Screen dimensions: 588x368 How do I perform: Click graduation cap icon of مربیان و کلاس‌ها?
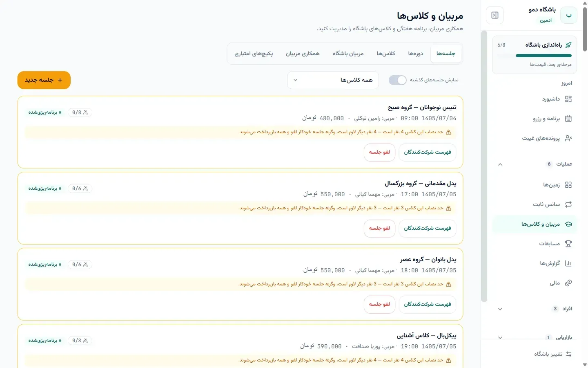[x=568, y=224]
